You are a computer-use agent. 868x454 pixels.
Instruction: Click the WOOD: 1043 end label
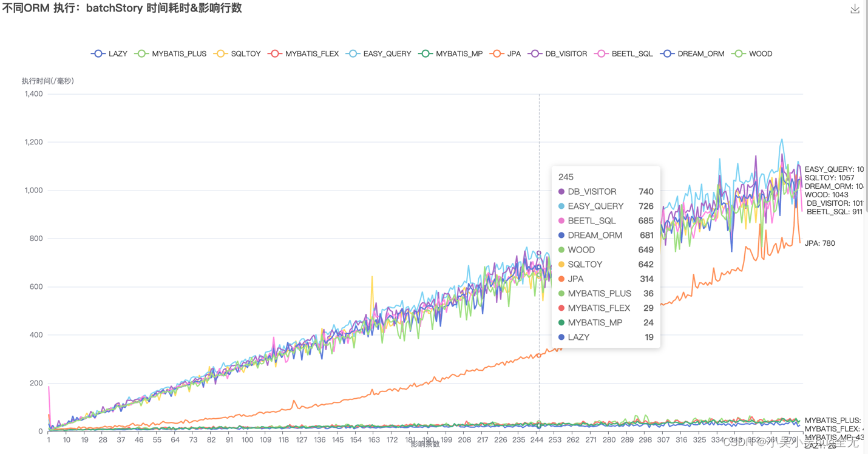(827, 195)
